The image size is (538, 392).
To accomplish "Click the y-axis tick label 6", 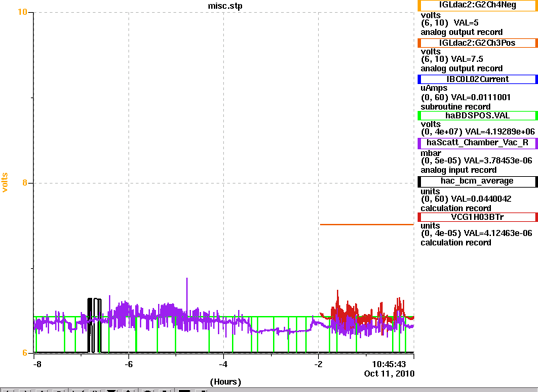I will (25, 353).
